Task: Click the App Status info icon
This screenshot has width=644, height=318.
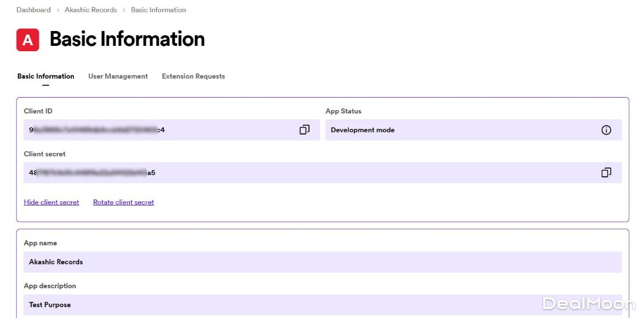Action: pos(606,130)
